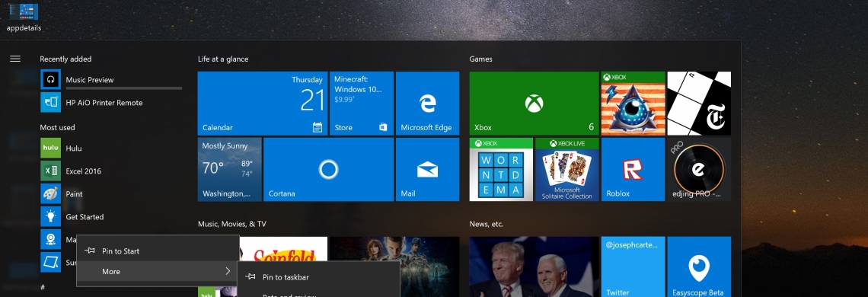The height and width of the screenshot is (297, 868).
Task: Open the Mail tile
Action: [427, 169]
